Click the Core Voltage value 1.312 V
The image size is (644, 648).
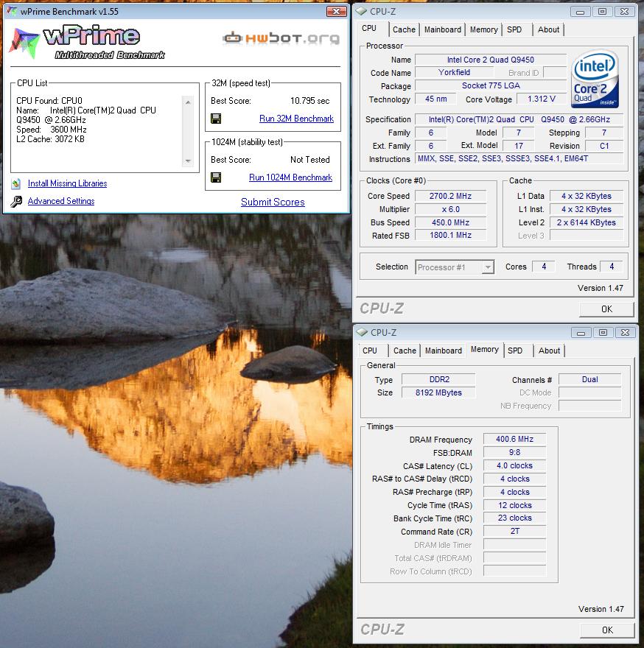point(541,99)
